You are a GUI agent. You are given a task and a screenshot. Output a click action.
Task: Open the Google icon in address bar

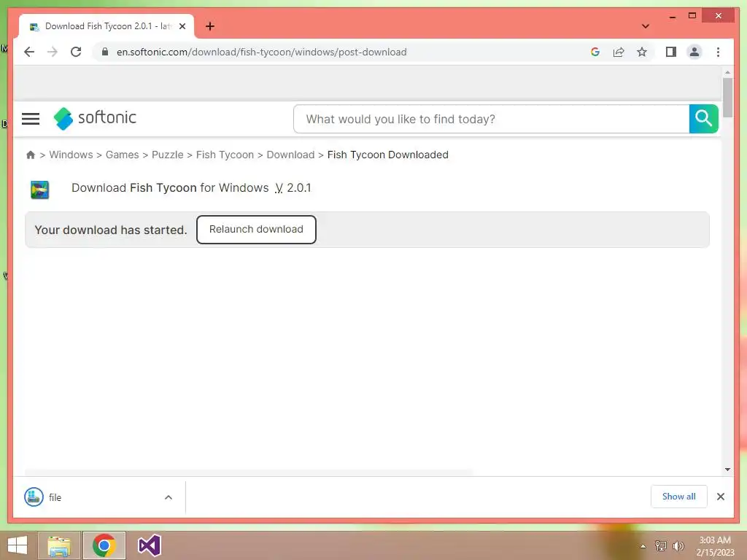click(595, 52)
